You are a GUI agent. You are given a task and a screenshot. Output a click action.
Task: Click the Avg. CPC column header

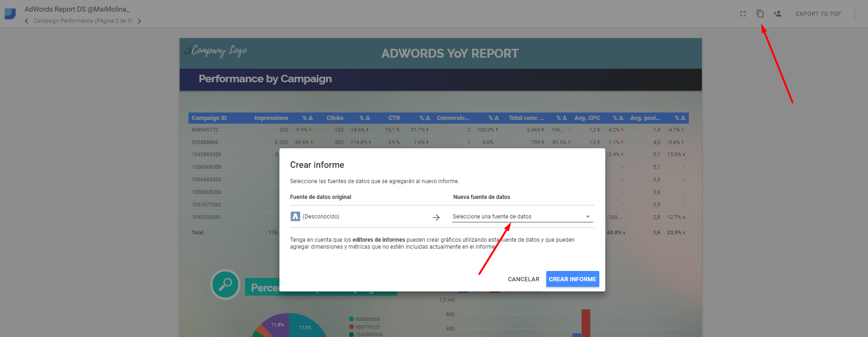(587, 118)
